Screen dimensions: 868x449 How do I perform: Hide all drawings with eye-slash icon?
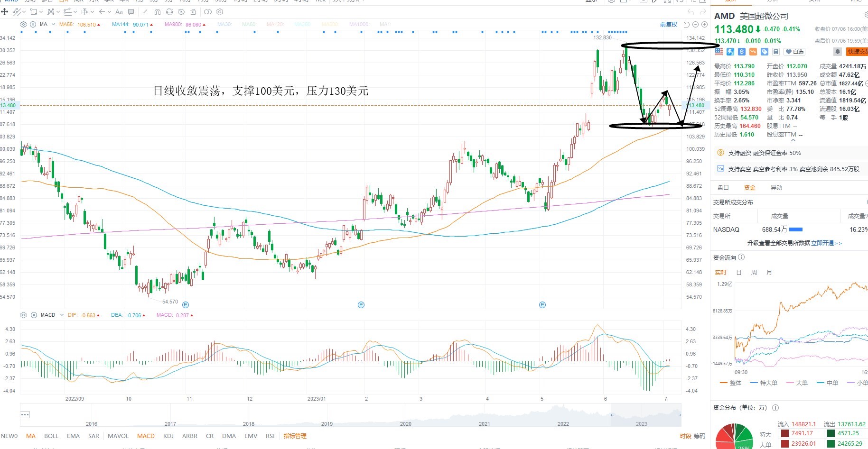click(x=181, y=12)
